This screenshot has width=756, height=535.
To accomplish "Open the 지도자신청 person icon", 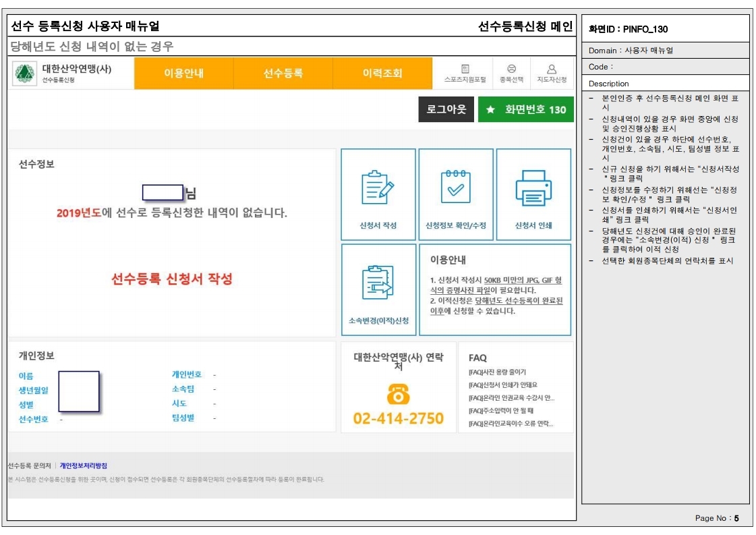I will (552, 74).
